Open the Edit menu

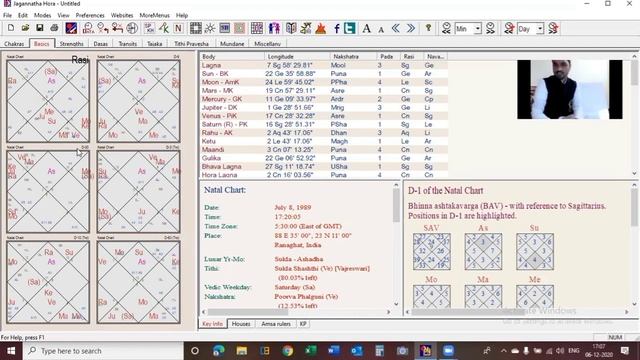[x=23, y=15]
